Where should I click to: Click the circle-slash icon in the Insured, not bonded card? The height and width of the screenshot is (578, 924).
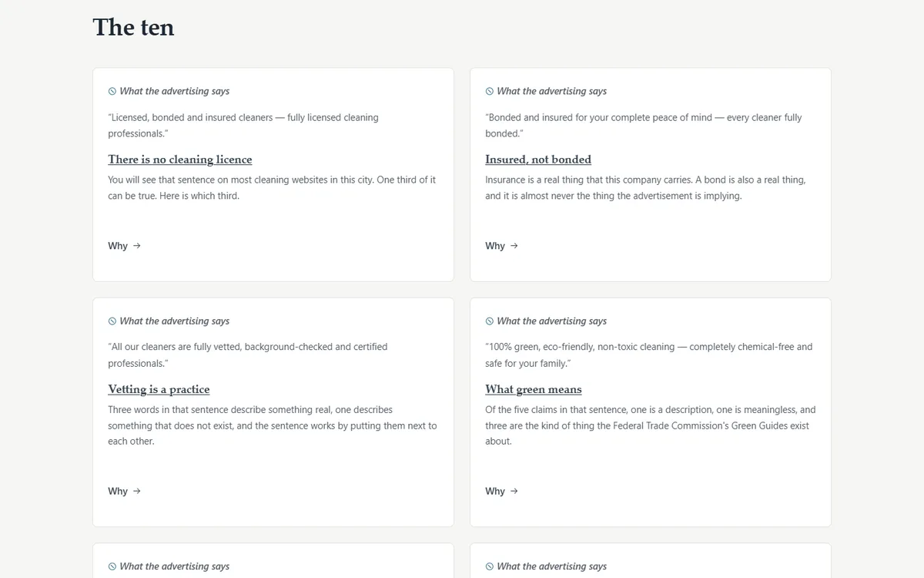click(490, 91)
